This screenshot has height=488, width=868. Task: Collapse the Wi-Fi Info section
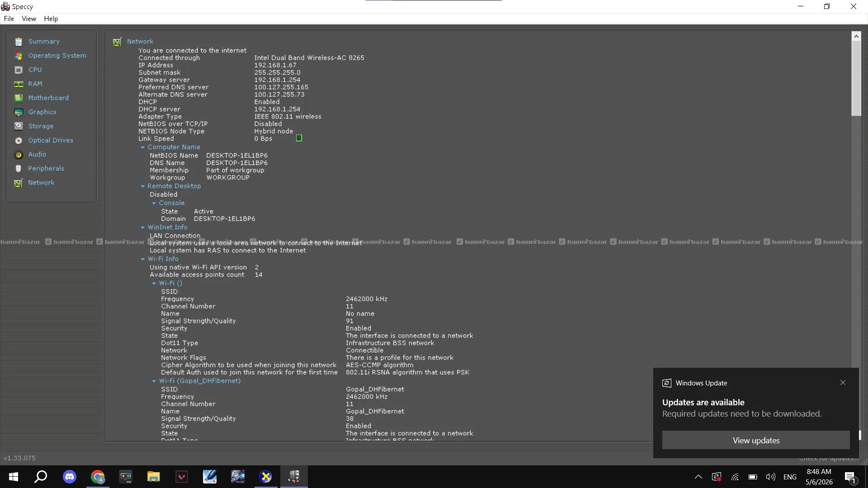(143, 259)
